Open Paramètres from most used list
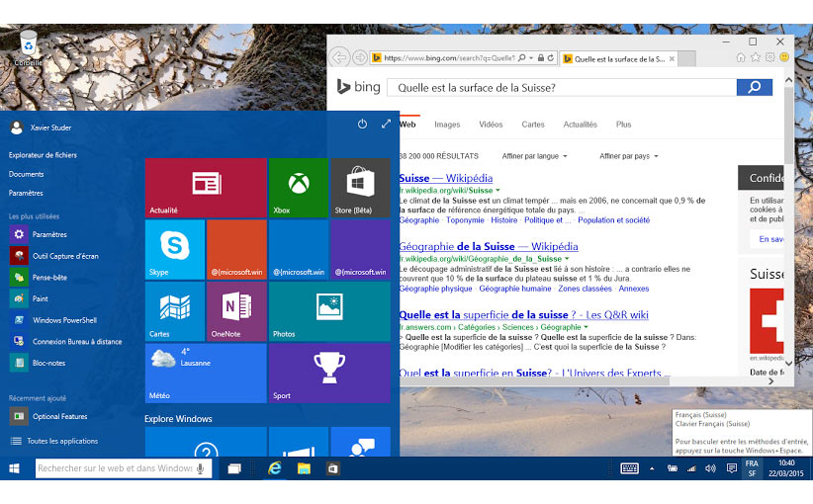 click(49, 234)
